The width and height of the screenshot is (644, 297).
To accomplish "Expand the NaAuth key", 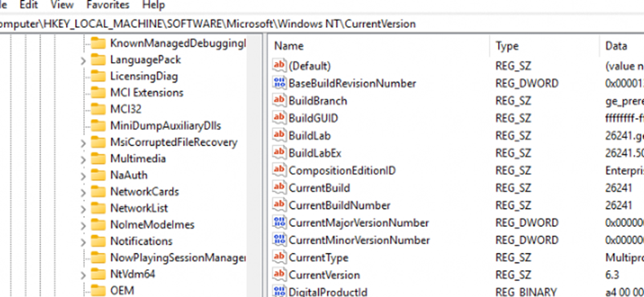I will click(x=83, y=176).
